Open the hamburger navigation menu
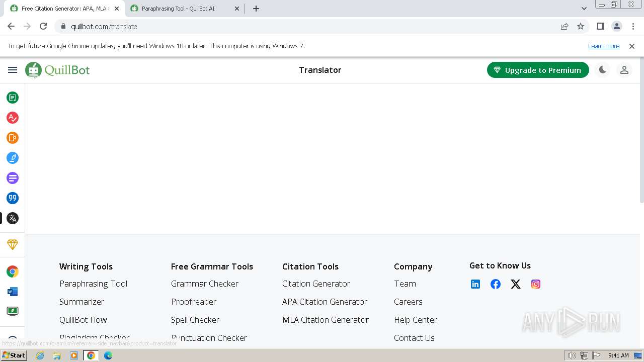 pos(13,70)
